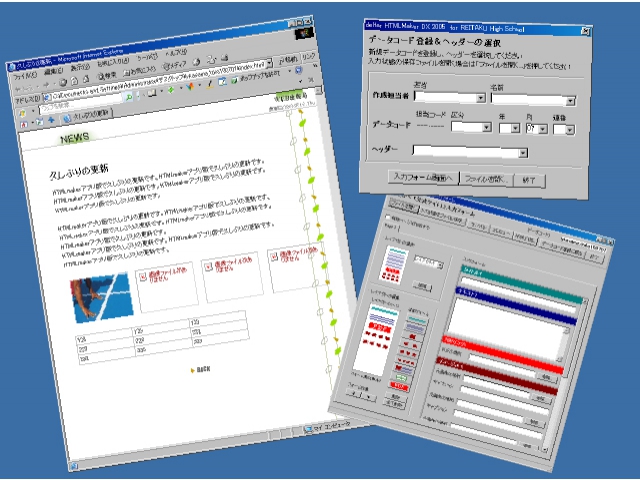Click the blue plus add-tab icon

pyautogui.click(x=51, y=120)
